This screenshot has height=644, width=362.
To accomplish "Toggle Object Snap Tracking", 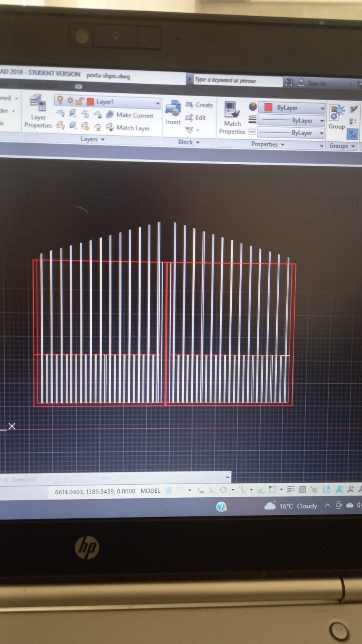I will [x=261, y=490].
